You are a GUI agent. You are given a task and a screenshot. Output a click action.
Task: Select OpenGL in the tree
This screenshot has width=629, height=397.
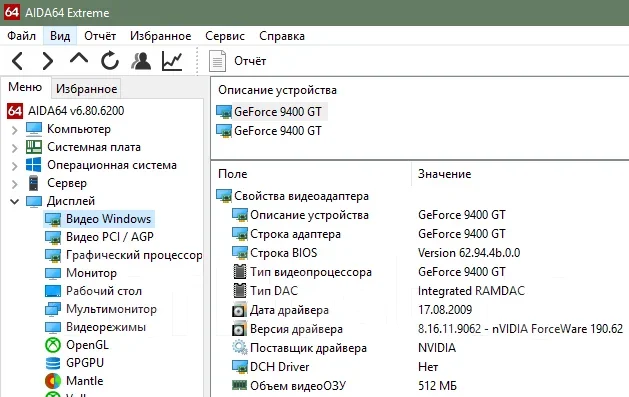[x=87, y=345]
